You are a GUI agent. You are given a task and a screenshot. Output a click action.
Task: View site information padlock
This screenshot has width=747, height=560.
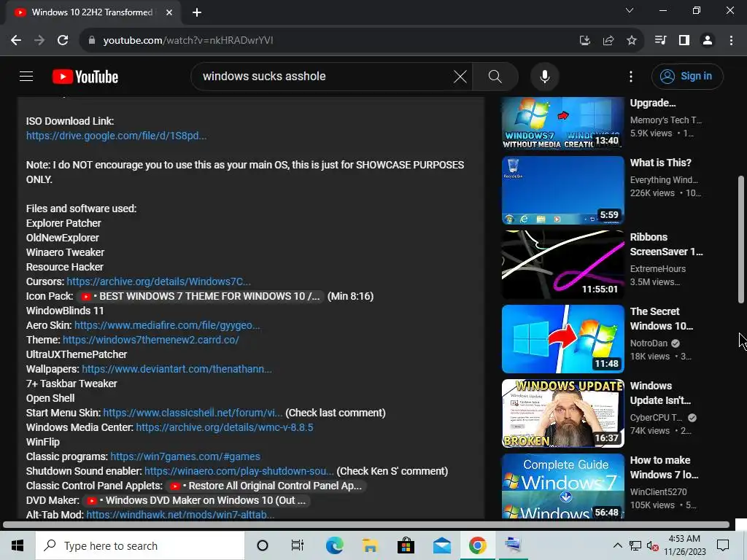coord(92,41)
